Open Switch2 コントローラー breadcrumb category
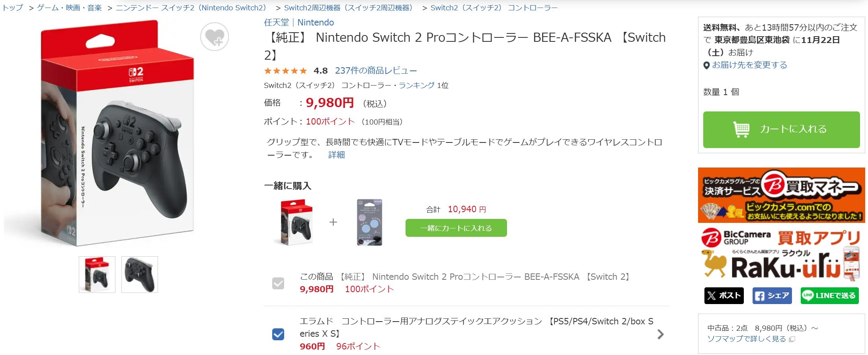 click(x=494, y=8)
